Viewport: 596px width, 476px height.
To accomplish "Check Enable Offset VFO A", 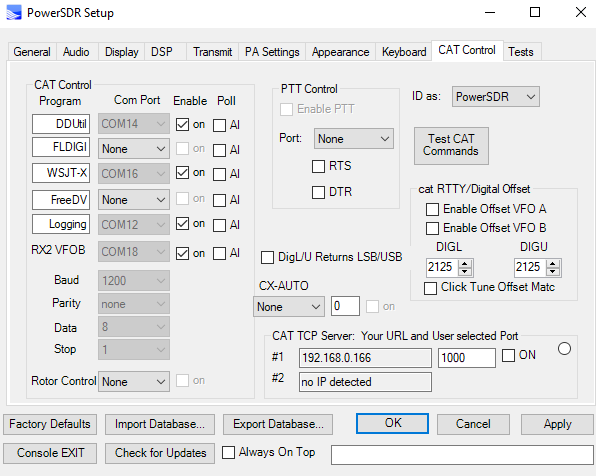I will pos(432,209).
